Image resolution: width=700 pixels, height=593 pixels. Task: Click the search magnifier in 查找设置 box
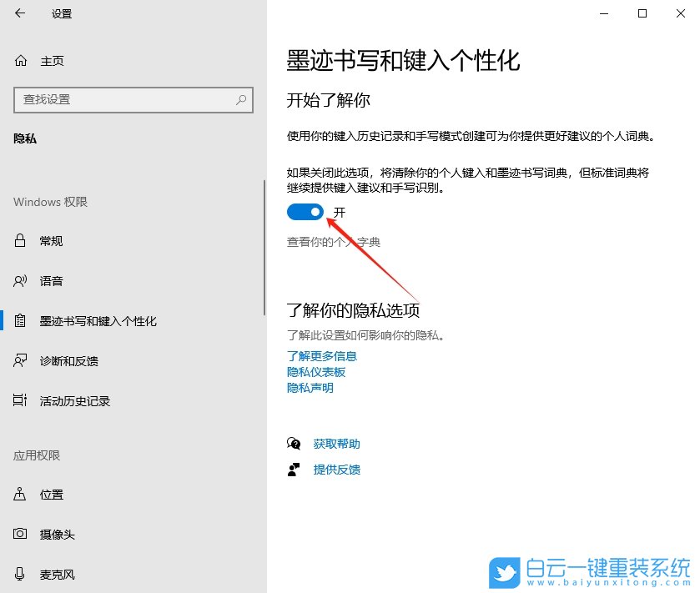pos(241,100)
